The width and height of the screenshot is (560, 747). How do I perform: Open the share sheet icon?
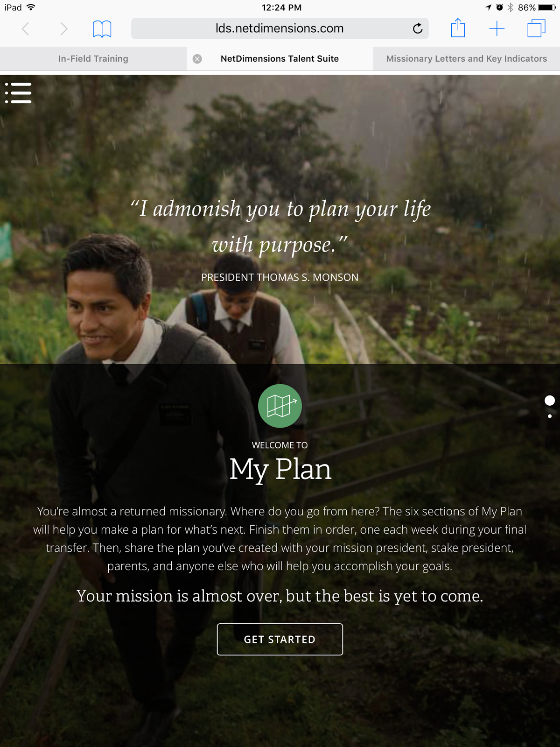458,28
